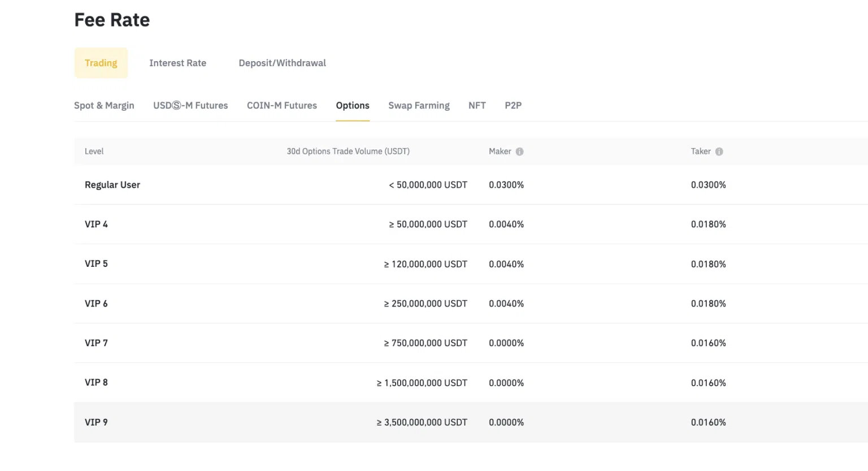
Task: Click the Options sub-tab
Action: click(x=353, y=106)
